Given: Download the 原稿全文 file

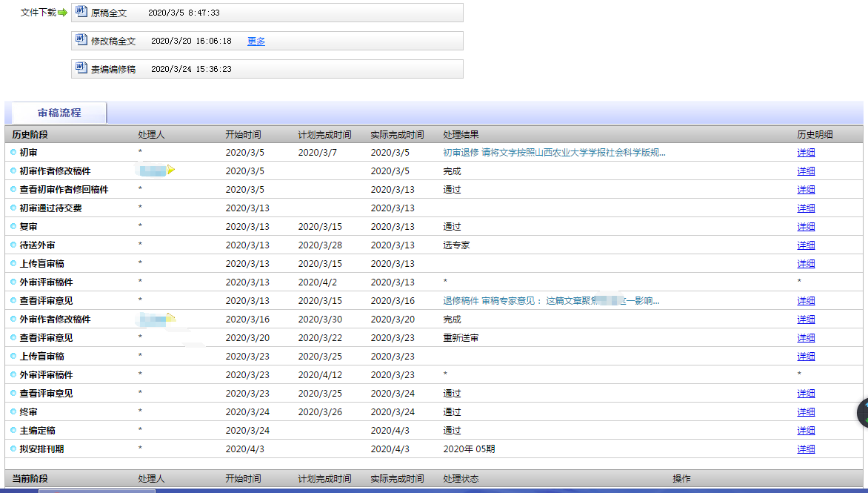Looking at the screenshot, I should 109,13.
